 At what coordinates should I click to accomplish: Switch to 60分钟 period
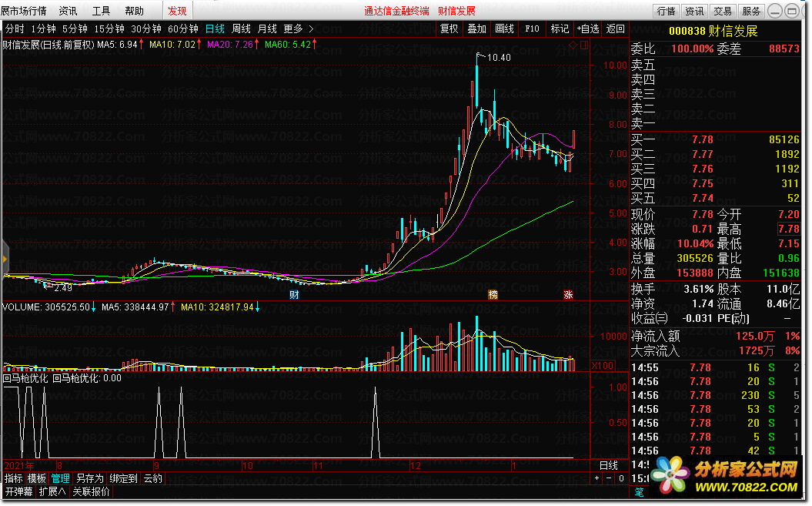(x=183, y=29)
